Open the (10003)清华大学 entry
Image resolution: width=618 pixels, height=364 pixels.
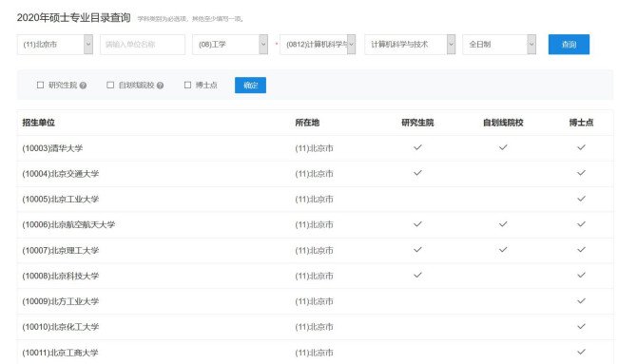(x=52, y=148)
